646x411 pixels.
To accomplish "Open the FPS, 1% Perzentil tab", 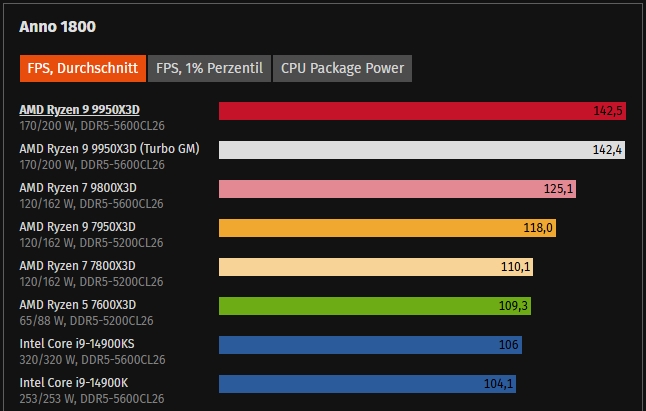I will 209,68.
